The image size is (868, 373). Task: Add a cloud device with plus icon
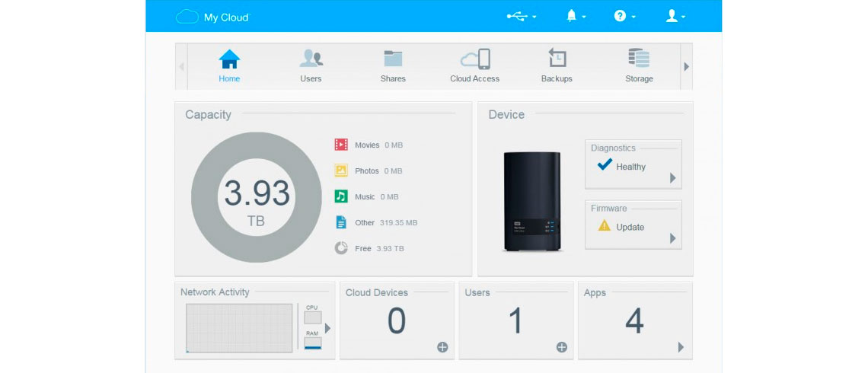tap(442, 347)
